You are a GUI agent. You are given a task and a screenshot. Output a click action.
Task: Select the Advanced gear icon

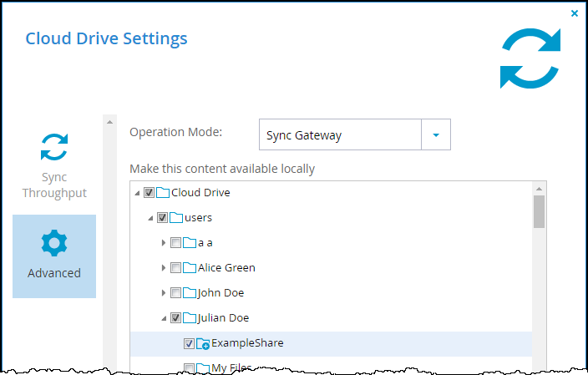pos(54,243)
